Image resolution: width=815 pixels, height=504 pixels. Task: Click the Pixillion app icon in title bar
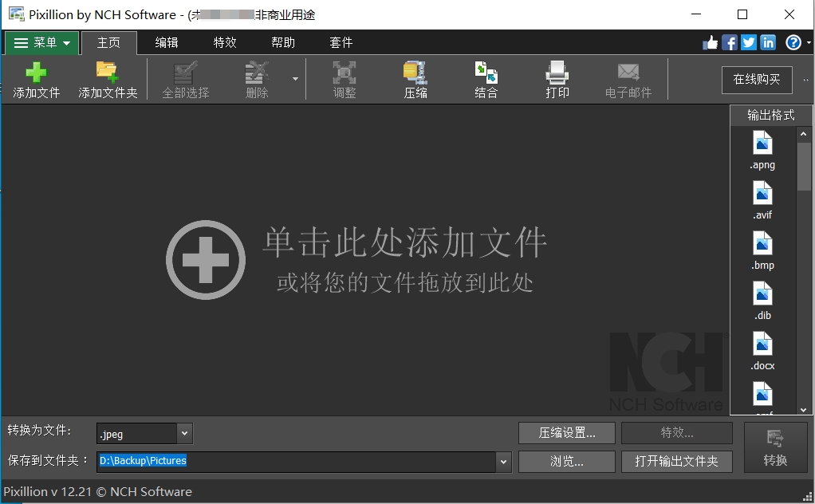pyautogui.click(x=17, y=14)
